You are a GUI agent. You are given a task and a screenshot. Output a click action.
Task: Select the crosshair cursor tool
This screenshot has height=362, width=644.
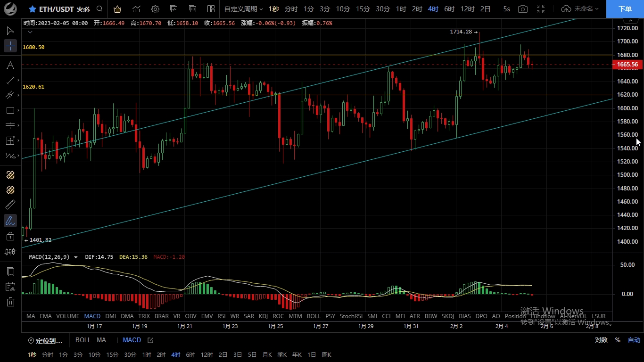pyautogui.click(x=10, y=46)
